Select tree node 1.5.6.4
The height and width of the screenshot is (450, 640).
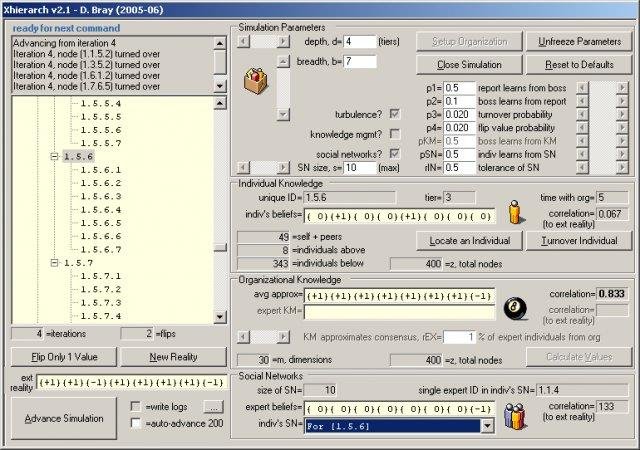click(x=100, y=210)
